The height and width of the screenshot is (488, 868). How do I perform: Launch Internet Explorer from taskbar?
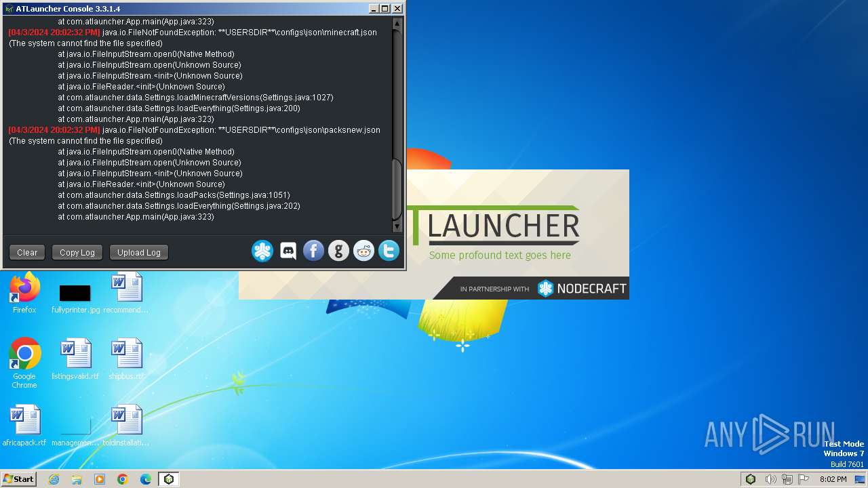[54, 479]
